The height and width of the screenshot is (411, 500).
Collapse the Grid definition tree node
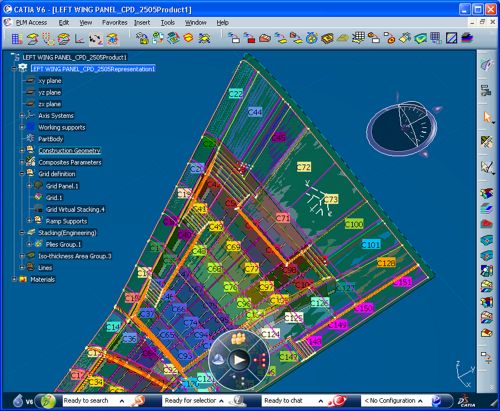point(22,174)
